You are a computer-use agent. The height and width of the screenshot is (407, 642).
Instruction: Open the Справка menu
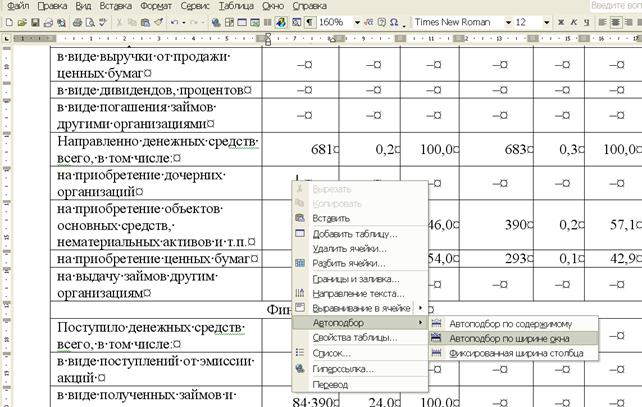point(310,6)
